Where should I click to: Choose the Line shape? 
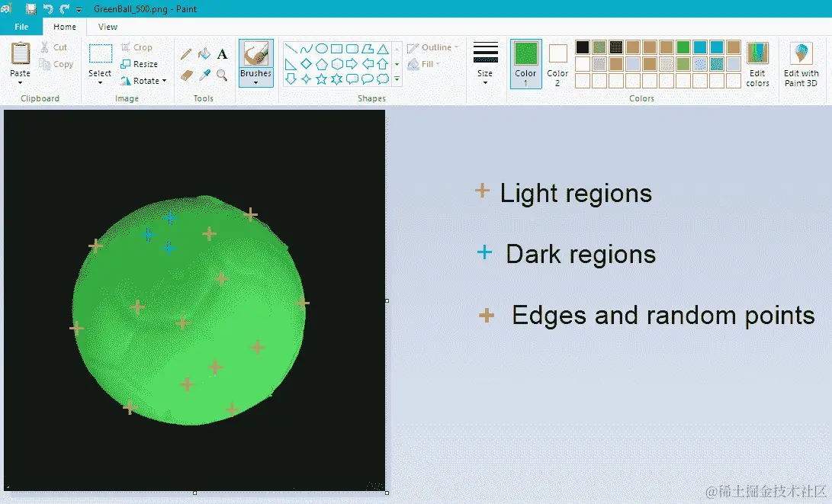(x=291, y=49)
